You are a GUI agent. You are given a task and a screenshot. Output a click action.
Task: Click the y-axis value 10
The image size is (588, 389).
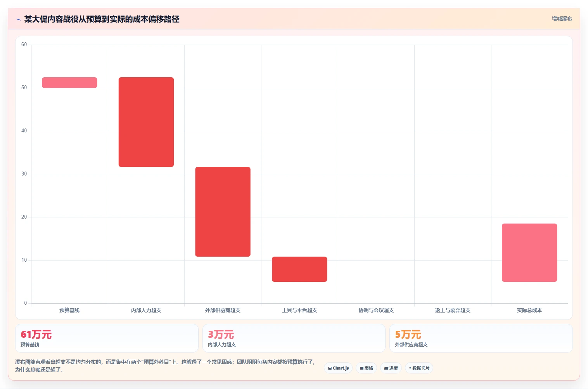click(x=24, y=260)
